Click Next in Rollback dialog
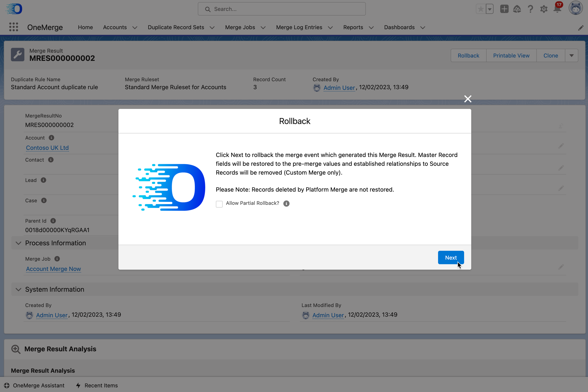The width and height of the screenshot is (588, 392). point(451,257)
